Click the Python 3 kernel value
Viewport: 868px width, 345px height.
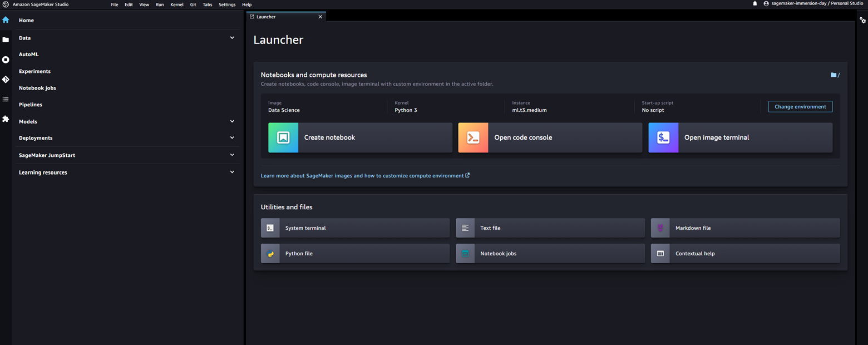406,110
